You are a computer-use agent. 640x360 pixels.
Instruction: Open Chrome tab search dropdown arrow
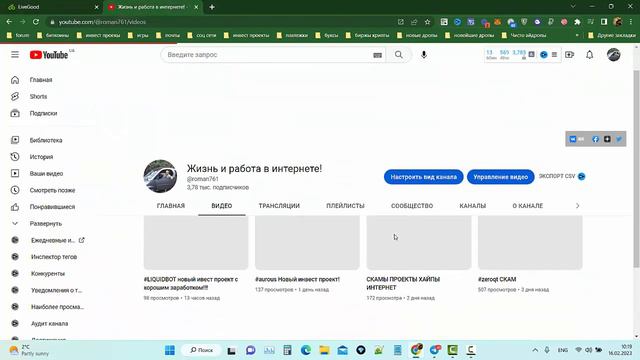pos(573,7)
